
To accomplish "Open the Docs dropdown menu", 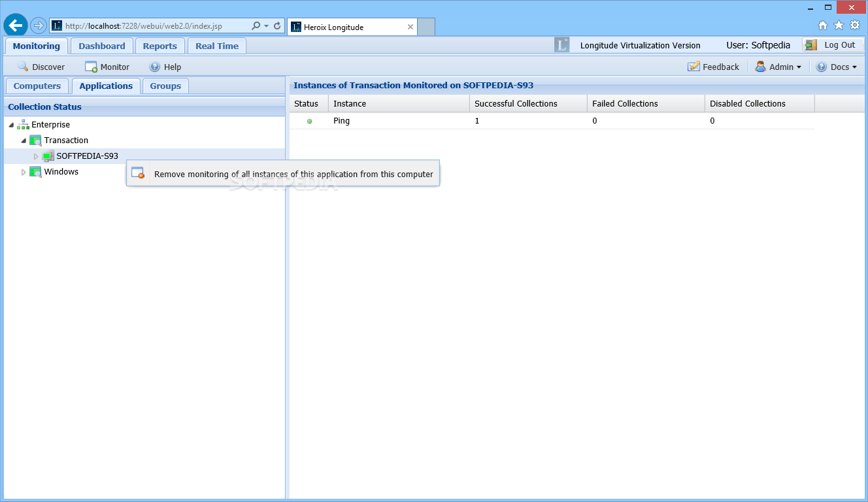I will click(x=836, y=67).
